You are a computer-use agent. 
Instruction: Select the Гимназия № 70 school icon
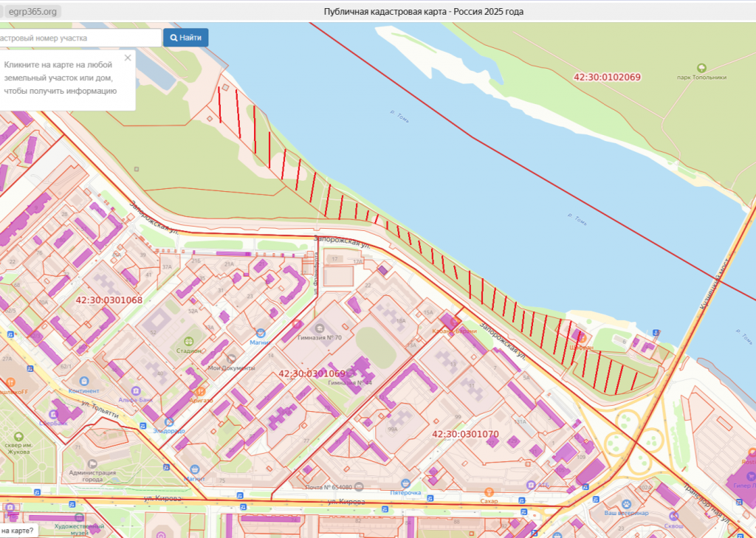point(319,328)
